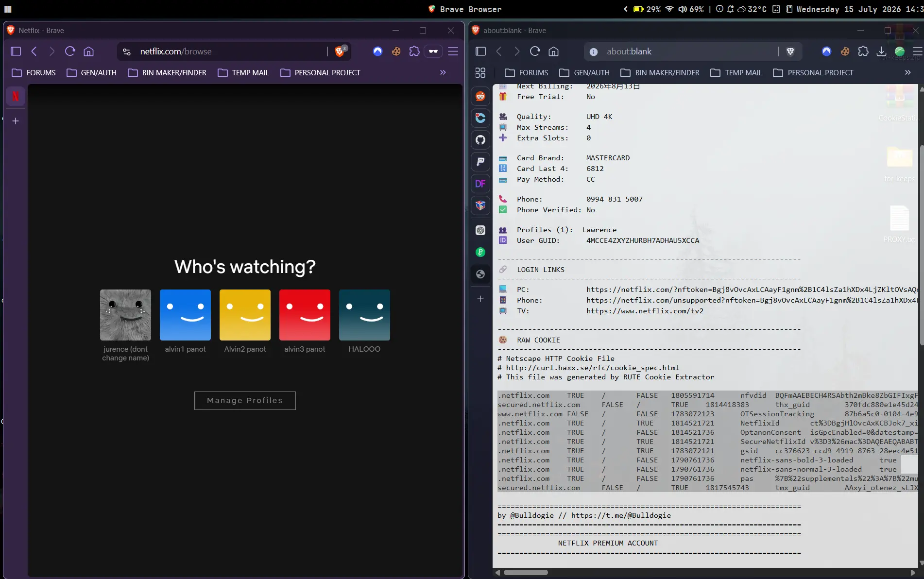Click the workspace icon in top bar
The width and height of the screenshot is (924, 579).
[8, 9]
